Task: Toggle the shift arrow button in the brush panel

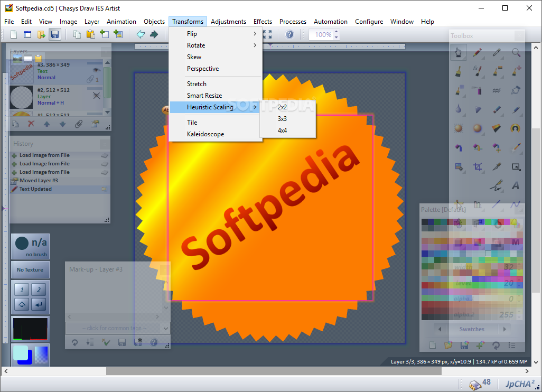Action: [22, 304]
